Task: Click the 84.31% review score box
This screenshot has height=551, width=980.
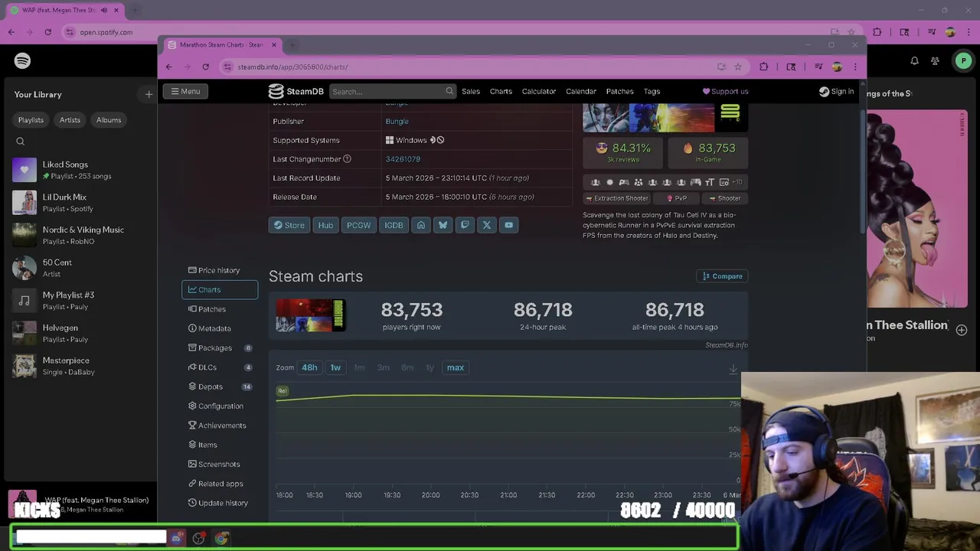Action: click(x=622, y=152)
